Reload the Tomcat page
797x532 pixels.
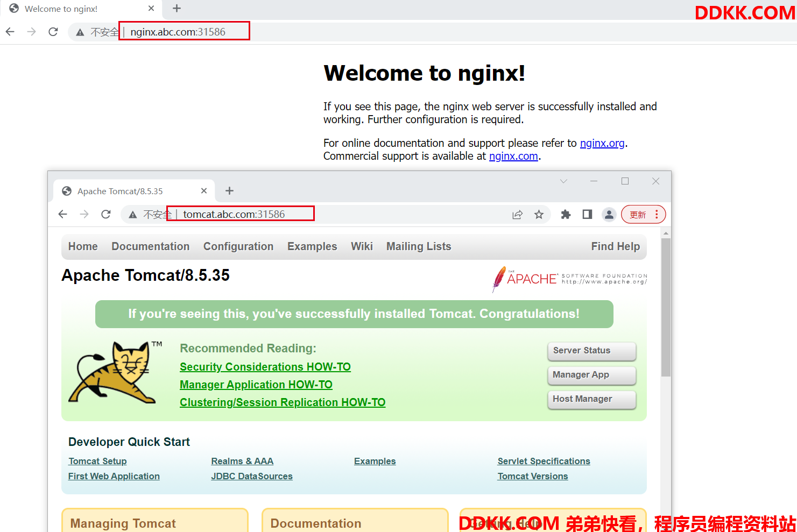(106, 214)
